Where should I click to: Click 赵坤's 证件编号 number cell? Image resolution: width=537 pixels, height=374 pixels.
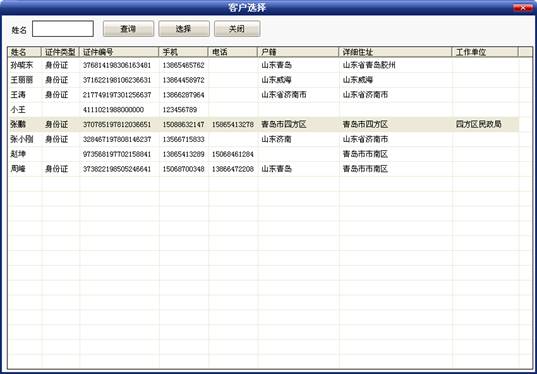[117, 154]
